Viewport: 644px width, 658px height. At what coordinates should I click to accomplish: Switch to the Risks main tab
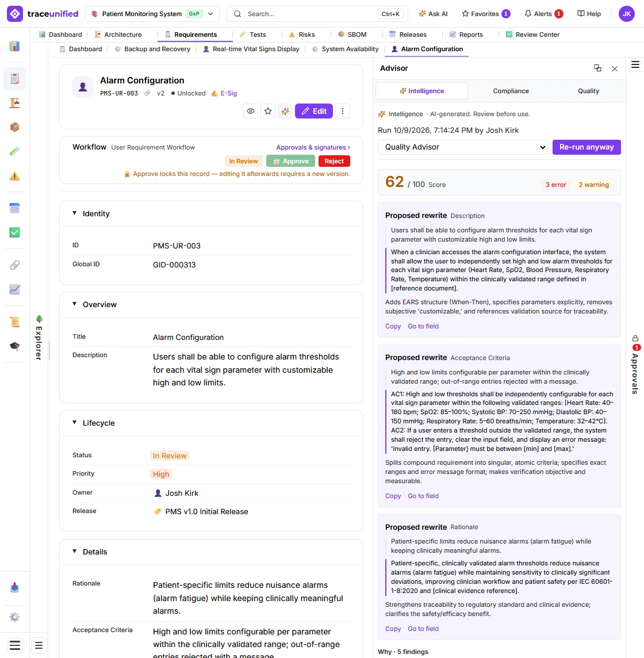(x=302, y=35)
